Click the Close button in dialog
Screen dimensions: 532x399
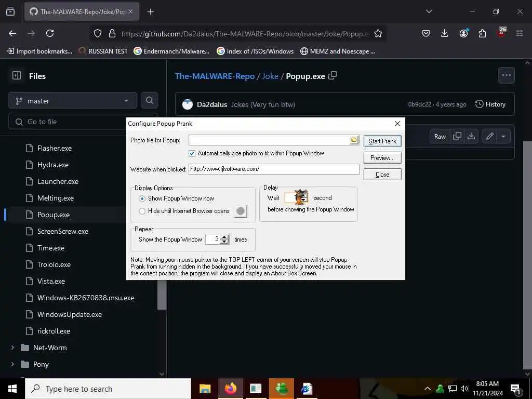(x=382, y=175)
